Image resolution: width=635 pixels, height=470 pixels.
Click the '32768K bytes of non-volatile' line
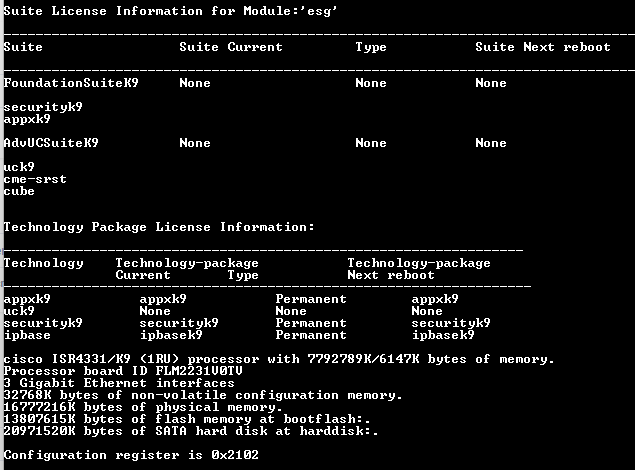click(x=203, y=395)
